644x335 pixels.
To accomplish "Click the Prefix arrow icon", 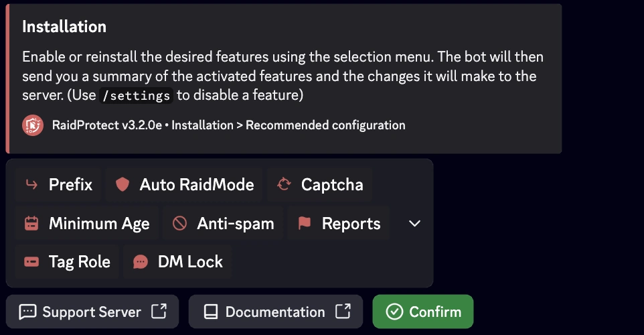I will click(31, 185).
